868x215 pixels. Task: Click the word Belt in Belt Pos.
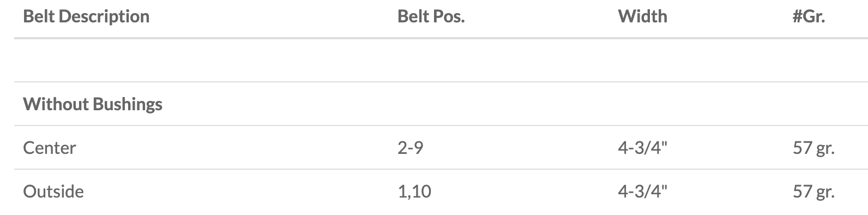point(413,16)
